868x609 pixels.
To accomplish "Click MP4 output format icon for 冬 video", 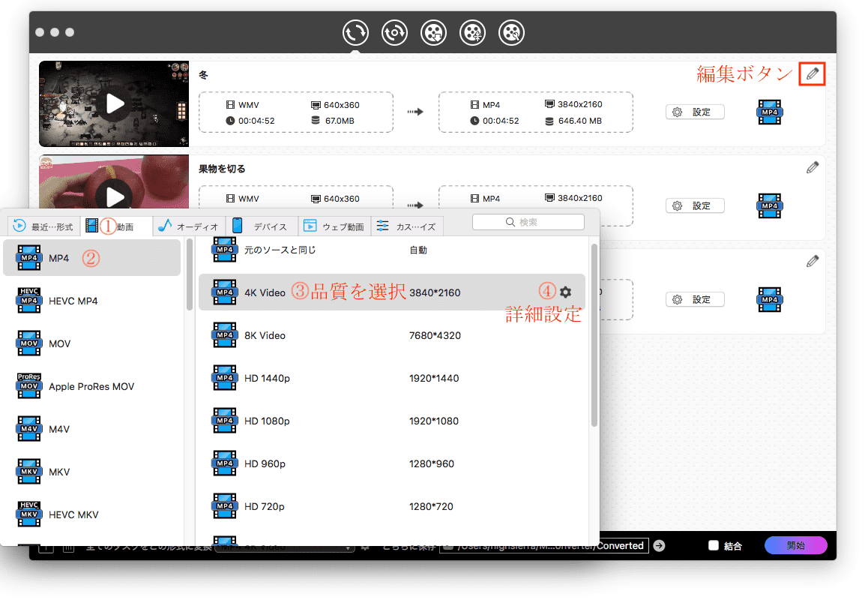I will (769, 112).
